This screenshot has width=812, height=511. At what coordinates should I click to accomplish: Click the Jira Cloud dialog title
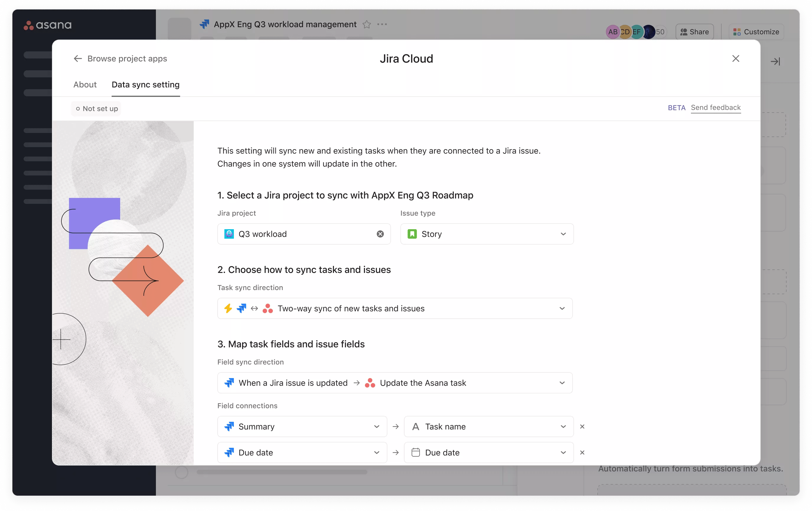click(406, 59)
